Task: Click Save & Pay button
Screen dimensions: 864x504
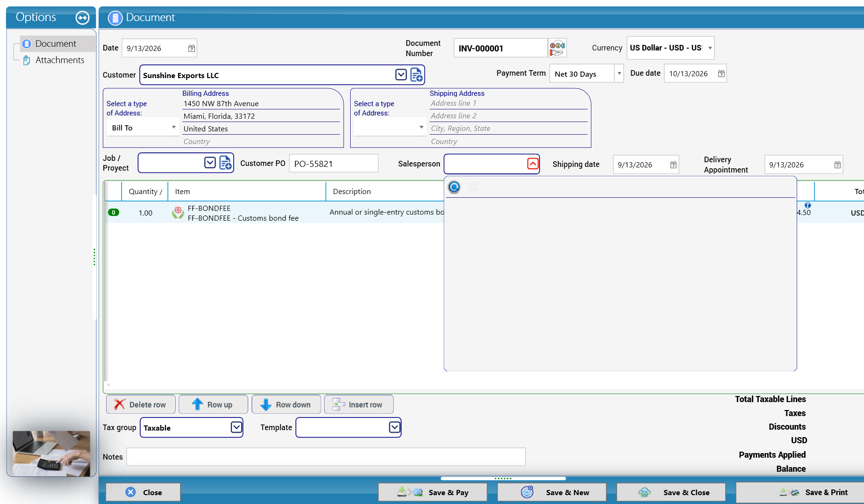Action: [x=432, y=492]
